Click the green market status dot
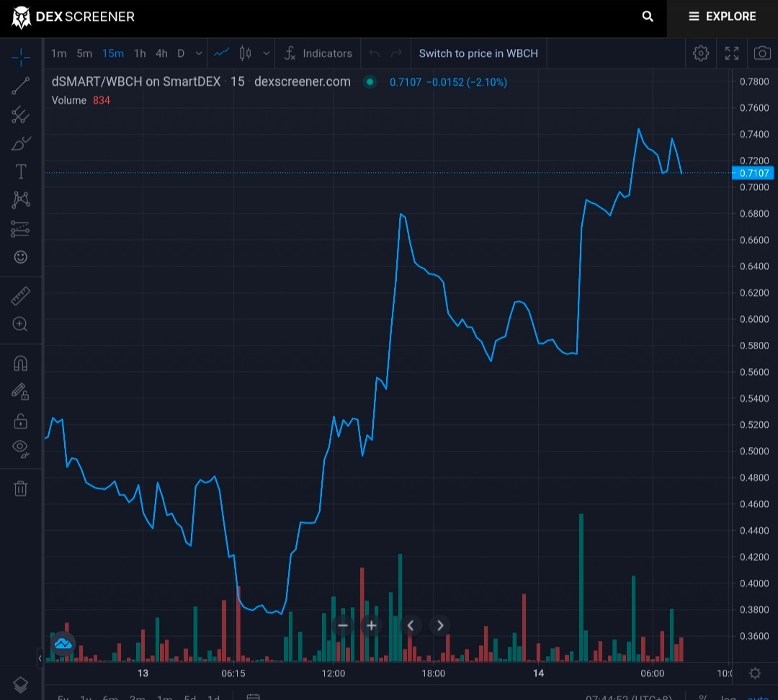Screen dimensions: 778x700 pos(370,82)
